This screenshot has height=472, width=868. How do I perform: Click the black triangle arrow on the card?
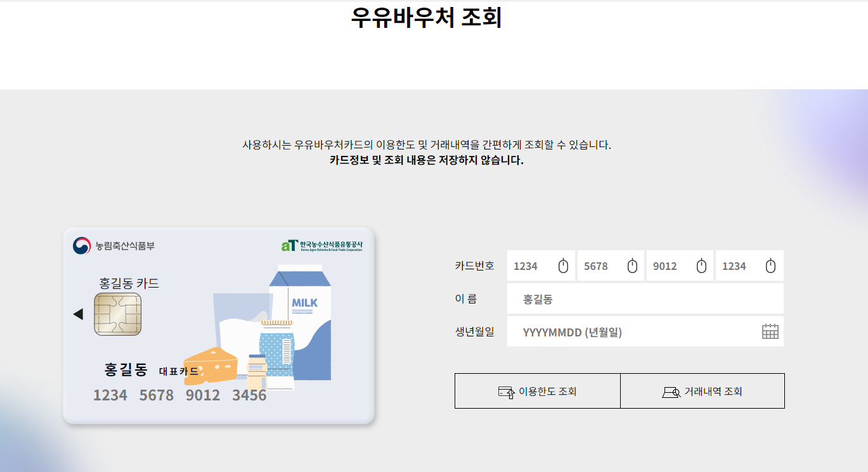point(78,314)
